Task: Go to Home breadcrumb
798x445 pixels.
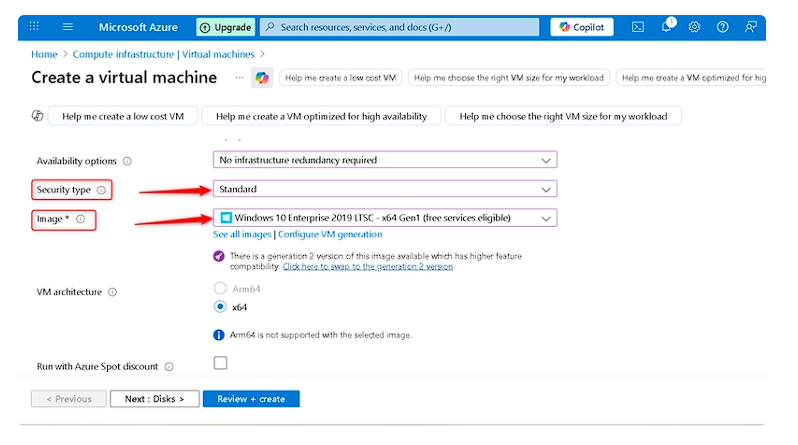Action: click(x=44, y=54)
